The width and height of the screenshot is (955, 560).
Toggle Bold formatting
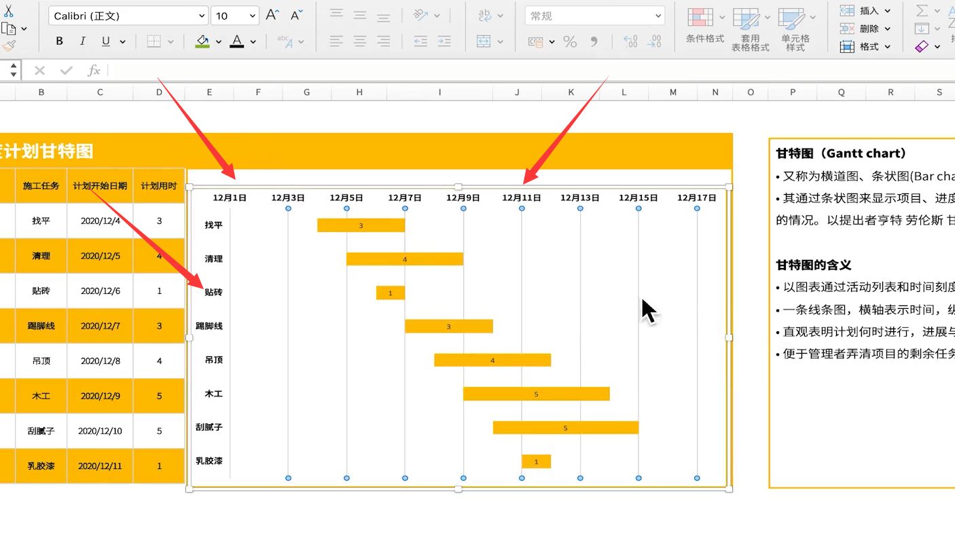[60, 41]
